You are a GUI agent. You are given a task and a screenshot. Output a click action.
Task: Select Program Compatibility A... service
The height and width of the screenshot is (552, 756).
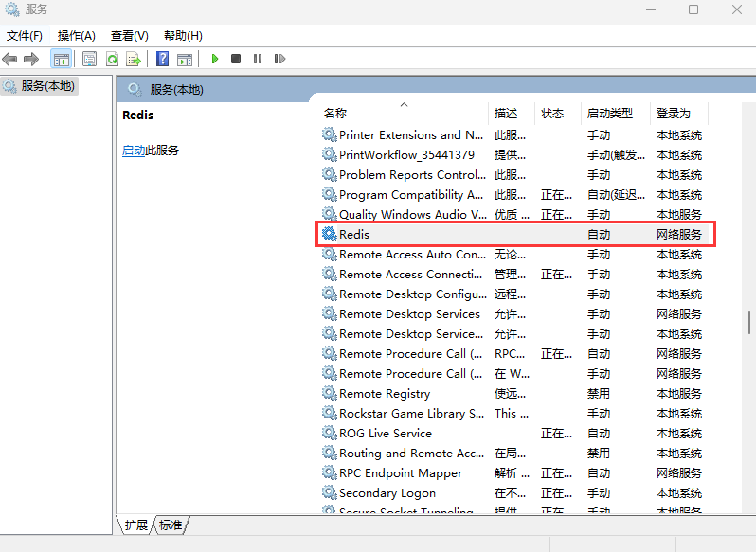411,195
